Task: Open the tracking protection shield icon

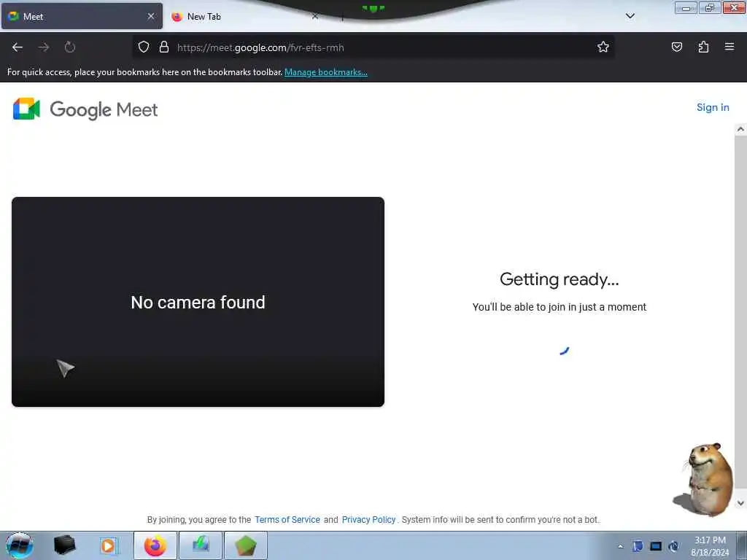Action: 144,47
